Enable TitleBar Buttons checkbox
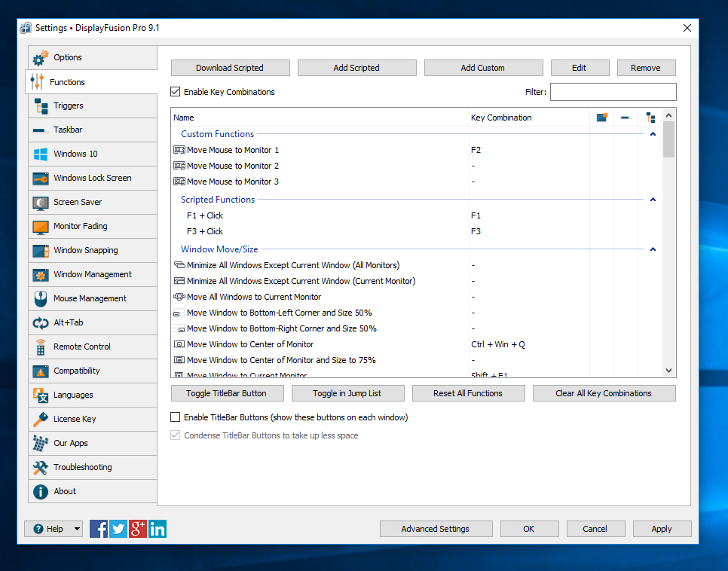Viewport: 728px width, 571px height. tap(176, 417)
